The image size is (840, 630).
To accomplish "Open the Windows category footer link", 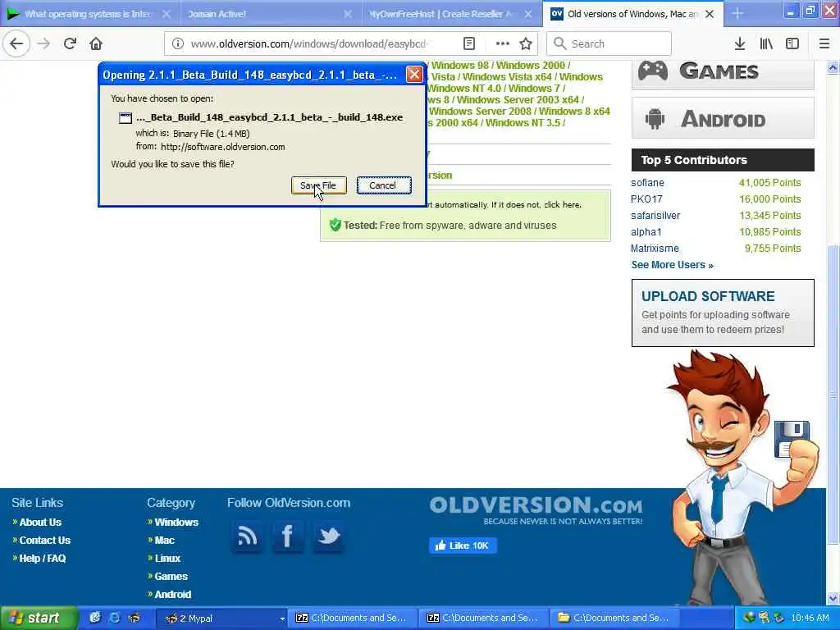I will [176, 523].
